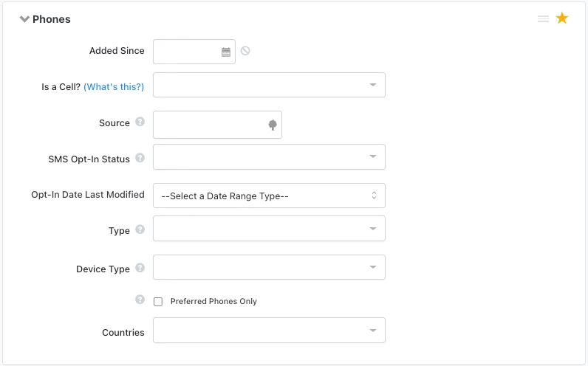Open the Countries dropdown
This screenshot has width=588, height=366.
pos(269,331)
